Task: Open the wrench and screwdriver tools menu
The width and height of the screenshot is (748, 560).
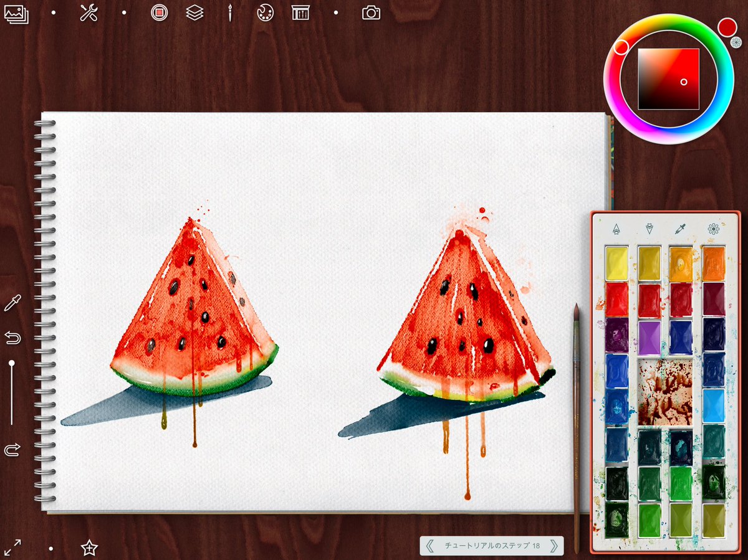Action: (x=89, y=12)
